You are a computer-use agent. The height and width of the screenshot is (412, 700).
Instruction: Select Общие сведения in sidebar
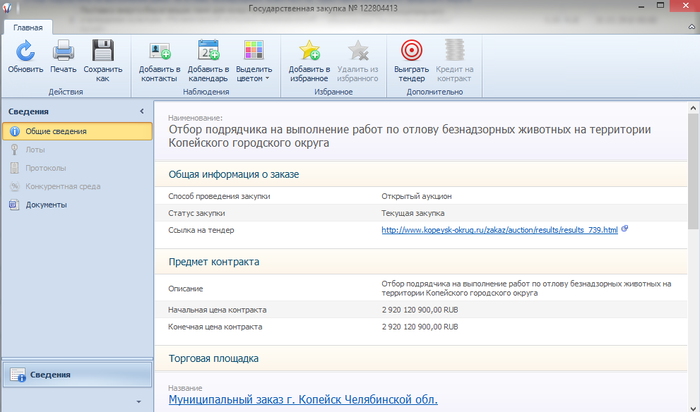pos(56,131)
